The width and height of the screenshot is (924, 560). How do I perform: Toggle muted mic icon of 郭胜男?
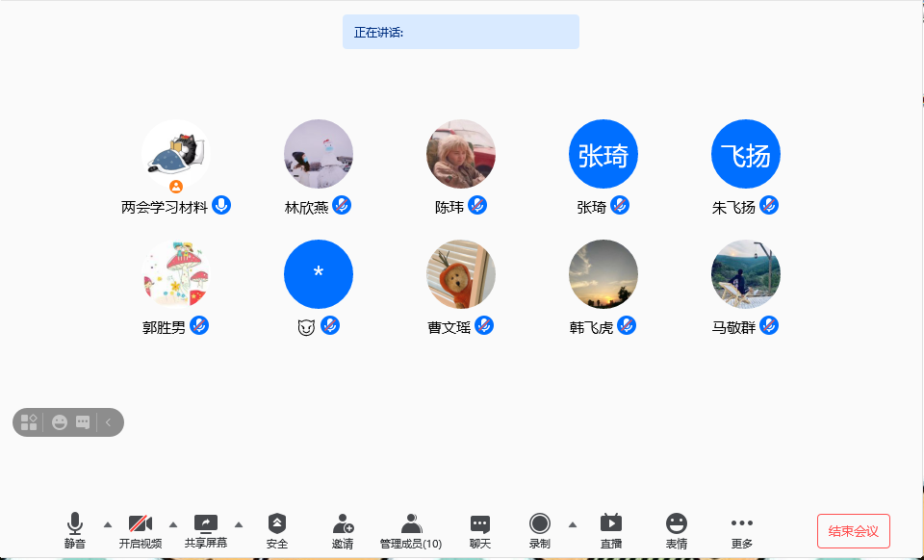pos(199,325)
